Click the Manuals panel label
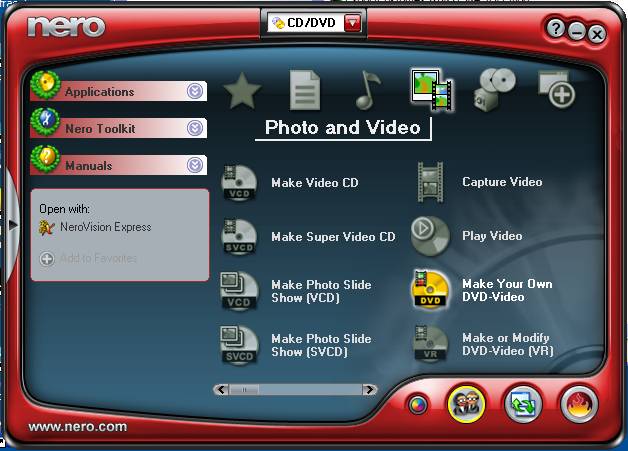Image resolution: width=628 pixels, height=451 pixels. (89, 165)
